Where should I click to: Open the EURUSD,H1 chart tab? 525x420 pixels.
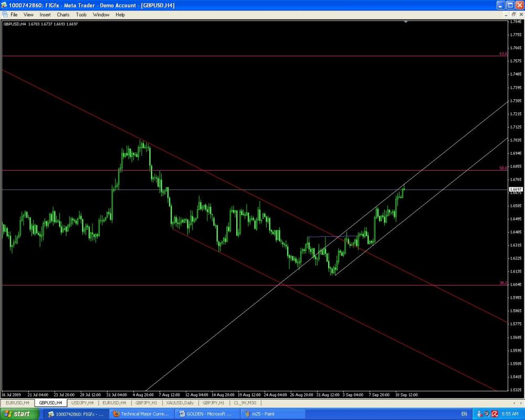(x=114, y=403)
